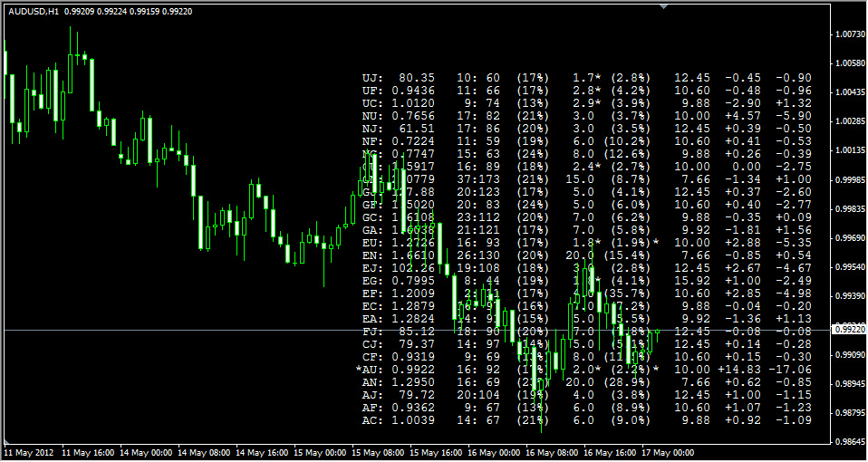Select the AUDUSD,H1 chart title text
The image size is (868, 462).
(34, 10)
